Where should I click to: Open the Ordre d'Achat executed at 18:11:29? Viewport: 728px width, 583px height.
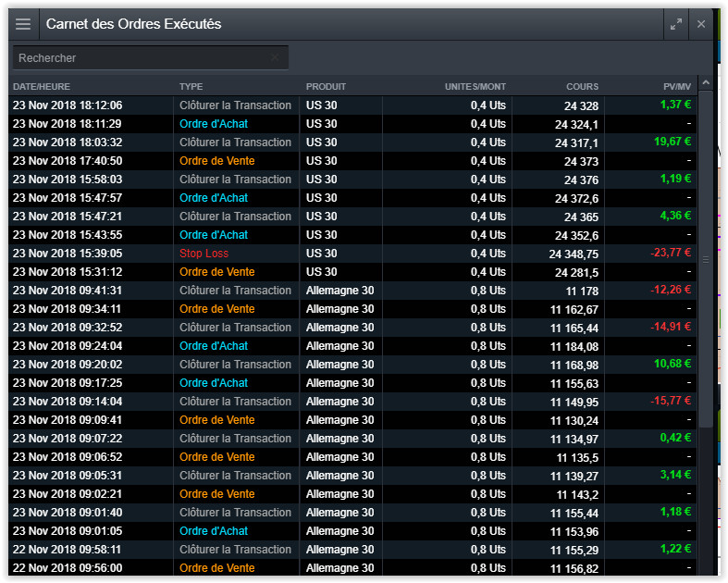(x=213, y=124)
